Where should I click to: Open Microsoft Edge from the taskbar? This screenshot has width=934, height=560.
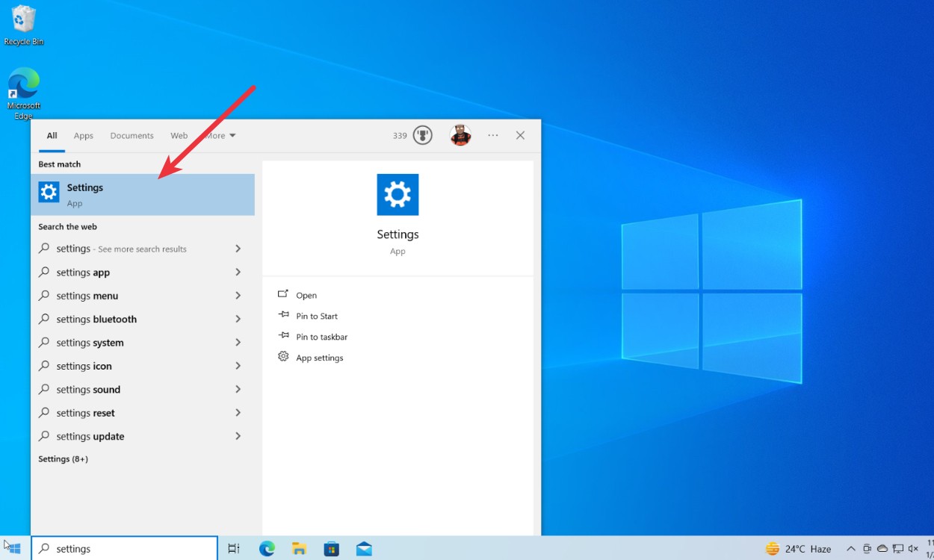pos(267,548)
